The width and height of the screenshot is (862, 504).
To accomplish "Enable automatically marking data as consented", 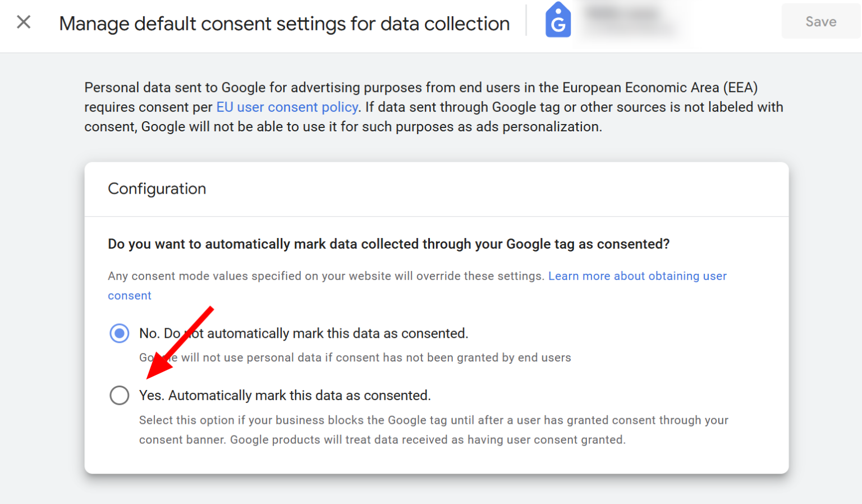I will 120,395.
